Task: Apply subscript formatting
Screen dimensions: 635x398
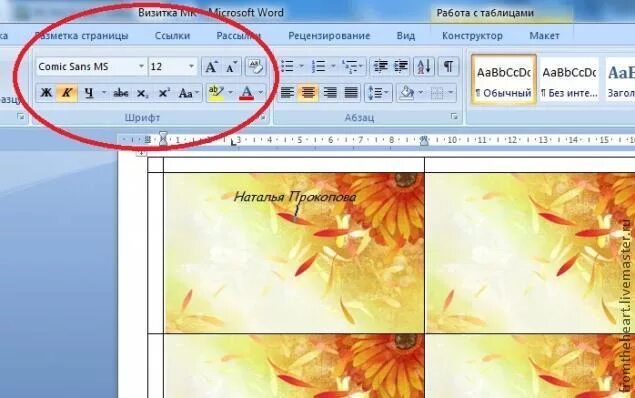Action: (142, 93)
